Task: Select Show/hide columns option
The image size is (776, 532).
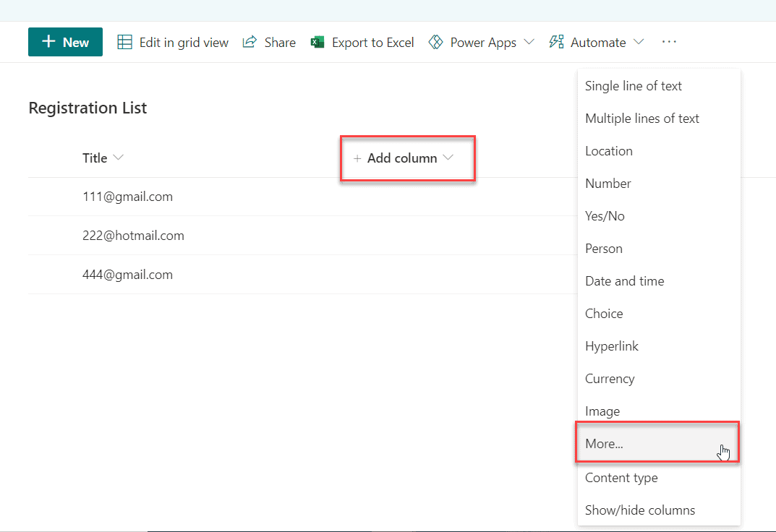Action: pyautogui.click(x=639, y=510)
